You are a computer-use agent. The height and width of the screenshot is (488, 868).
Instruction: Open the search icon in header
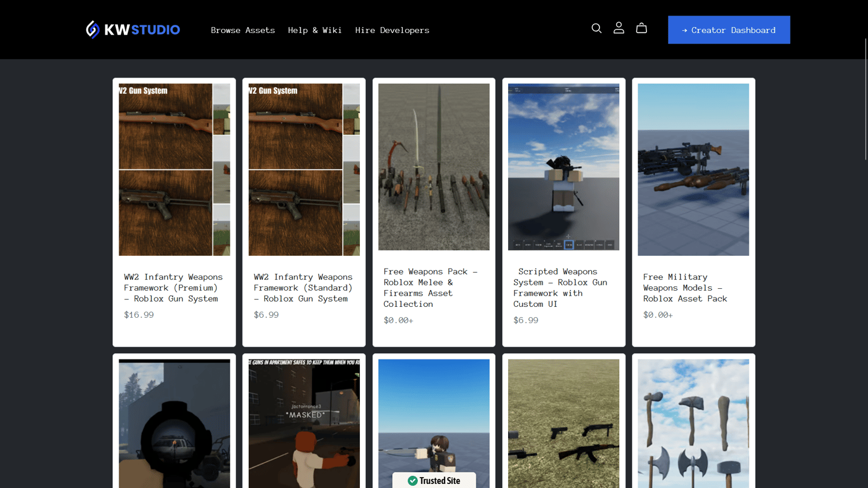point(596,28)
